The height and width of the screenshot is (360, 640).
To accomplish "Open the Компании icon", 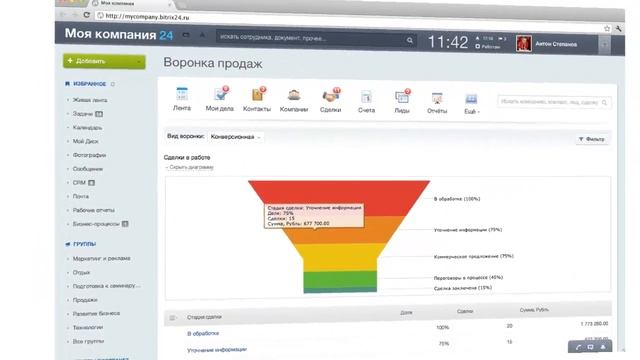I will point(294,95).
